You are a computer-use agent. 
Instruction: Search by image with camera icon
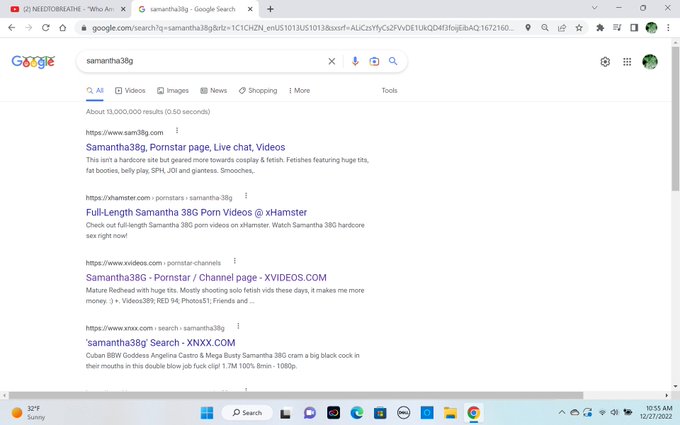[374, 62]
